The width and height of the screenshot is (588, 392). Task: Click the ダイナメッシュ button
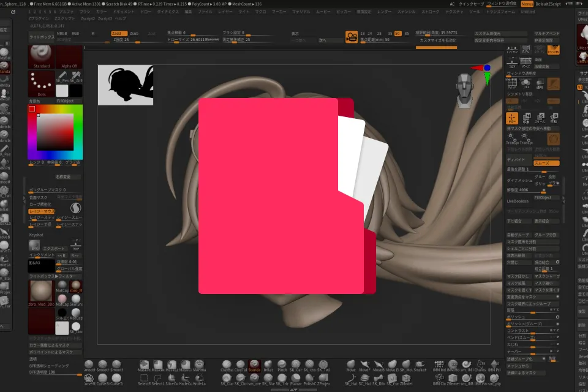pos(519,181)
